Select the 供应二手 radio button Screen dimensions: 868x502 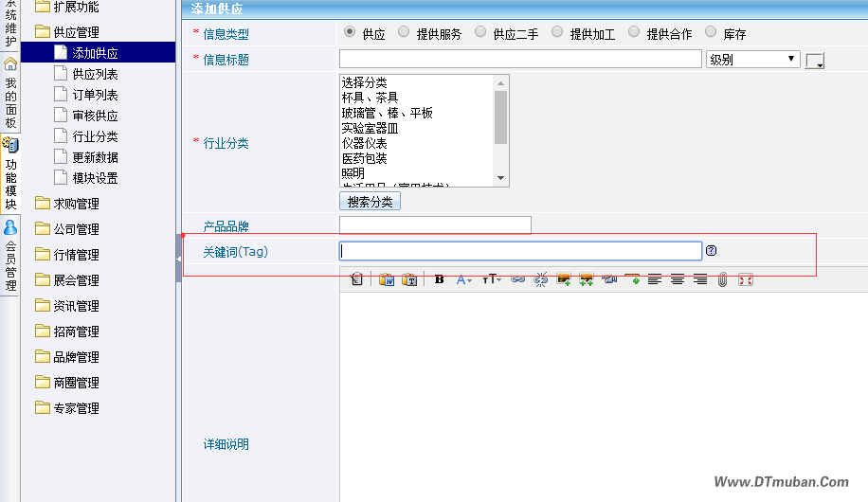[x=480, y=32]
